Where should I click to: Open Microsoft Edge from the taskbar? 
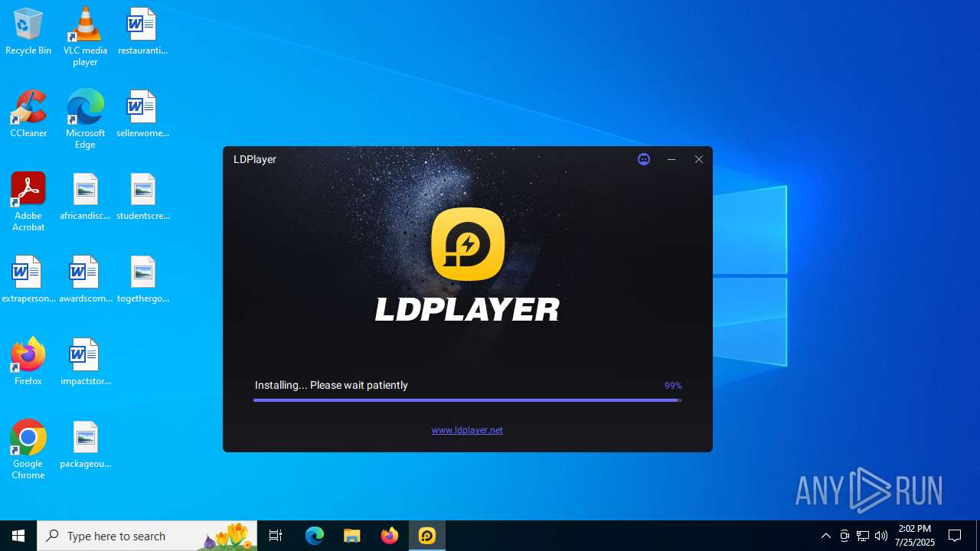tap(315, 536)
